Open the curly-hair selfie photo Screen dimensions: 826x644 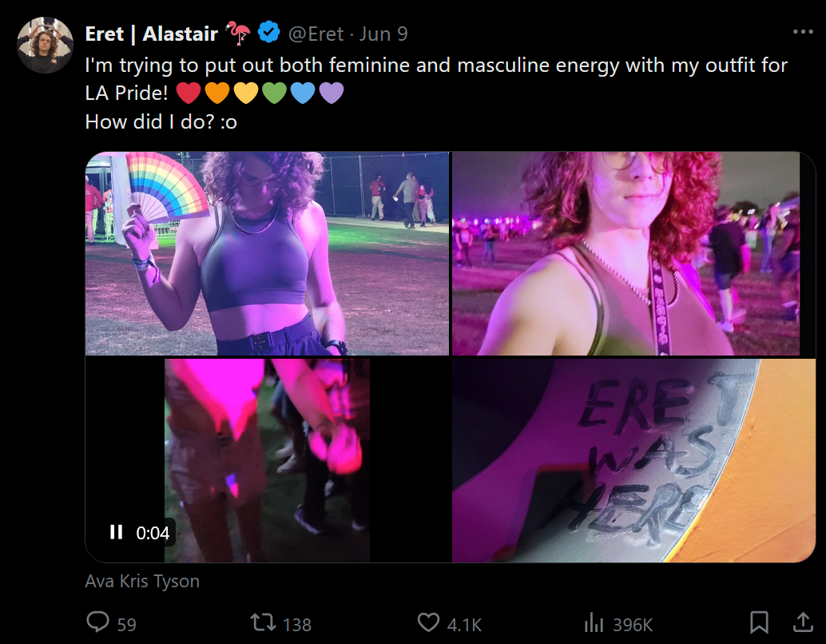point(633,253)
